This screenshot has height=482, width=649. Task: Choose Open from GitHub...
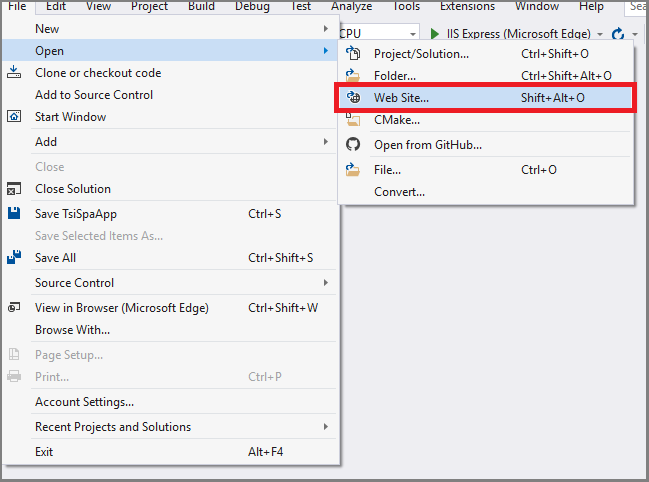click(486, 144)
